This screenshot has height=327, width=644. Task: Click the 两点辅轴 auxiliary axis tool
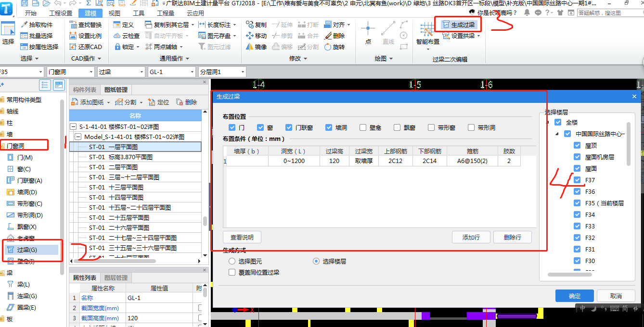pos(161,47)
